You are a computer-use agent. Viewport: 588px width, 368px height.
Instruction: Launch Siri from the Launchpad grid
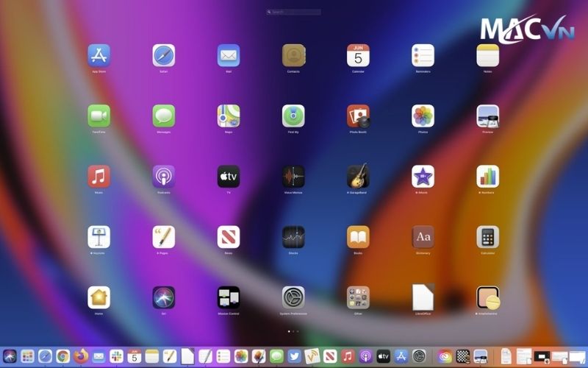click(x=164, y=297)
